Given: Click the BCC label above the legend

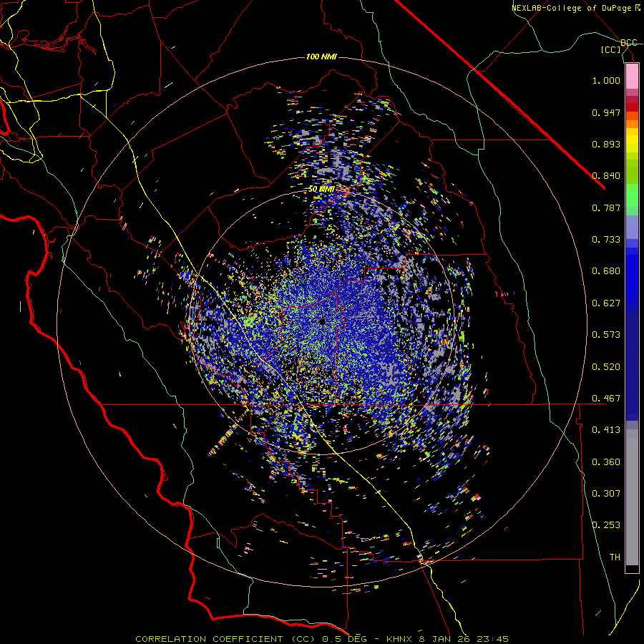Looking at the screenshot, I should (629, 43).
